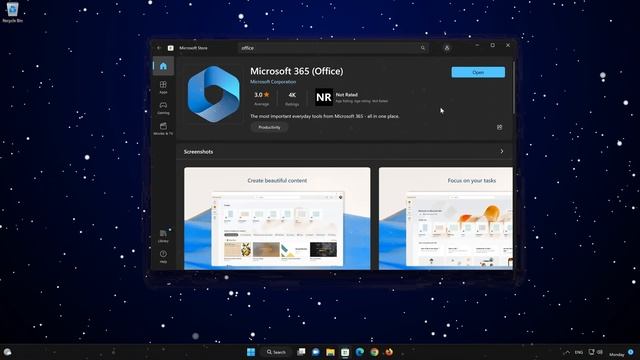Click the 3.0 star average rating
The height and width of the screenshot is (360, 640).
pyautogui.click(x=262, y=98)
